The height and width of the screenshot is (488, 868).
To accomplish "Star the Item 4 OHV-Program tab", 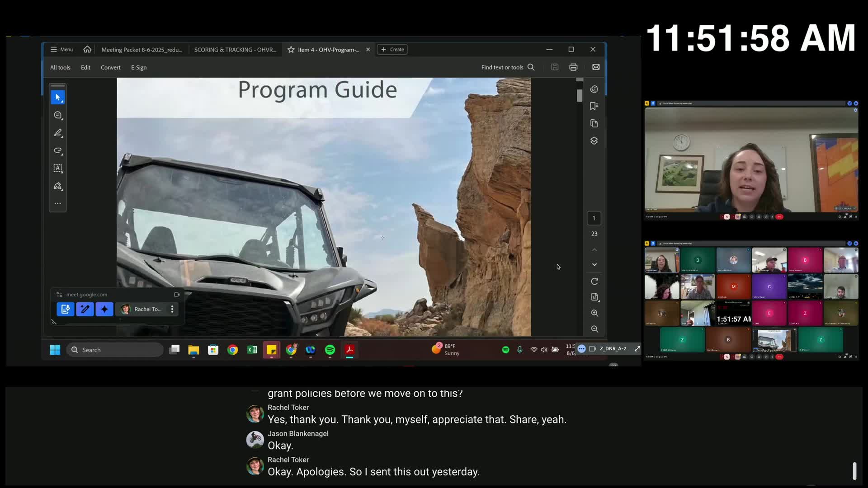I will tap(291, 50).
